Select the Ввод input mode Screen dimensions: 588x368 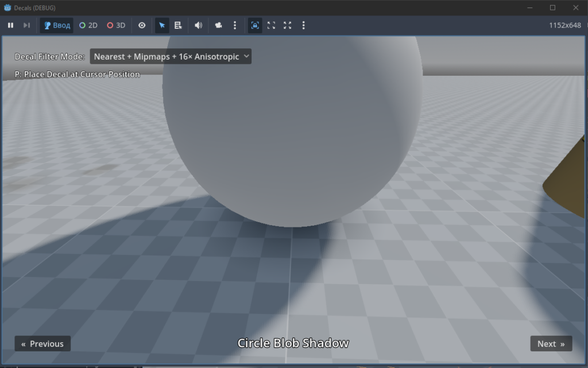point(57,25)
